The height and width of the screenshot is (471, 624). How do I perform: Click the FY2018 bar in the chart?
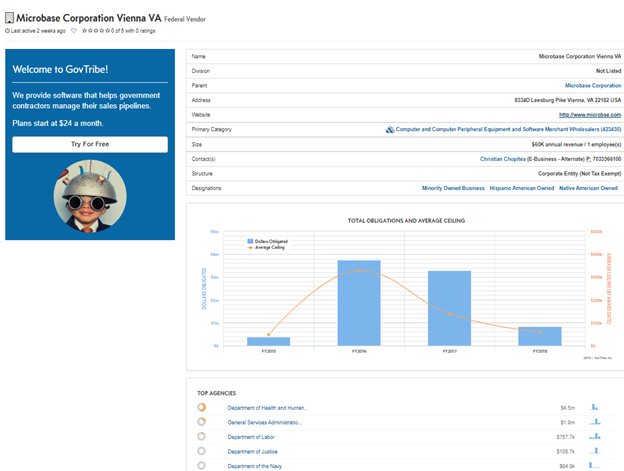coord(540,336)
